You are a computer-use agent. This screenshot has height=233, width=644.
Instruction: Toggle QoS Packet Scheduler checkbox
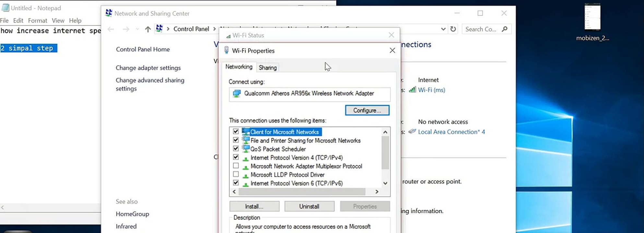coord(236,149)
